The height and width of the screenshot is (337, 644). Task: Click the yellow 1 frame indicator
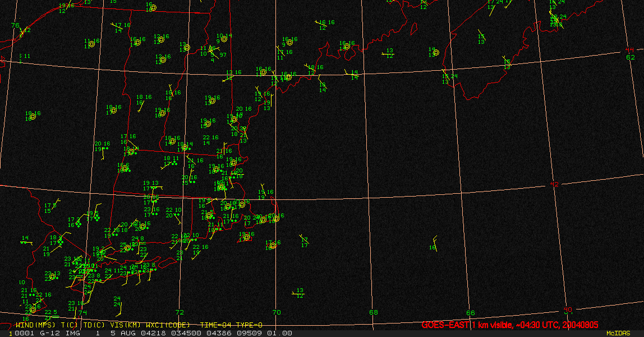(x=11, y=334)
